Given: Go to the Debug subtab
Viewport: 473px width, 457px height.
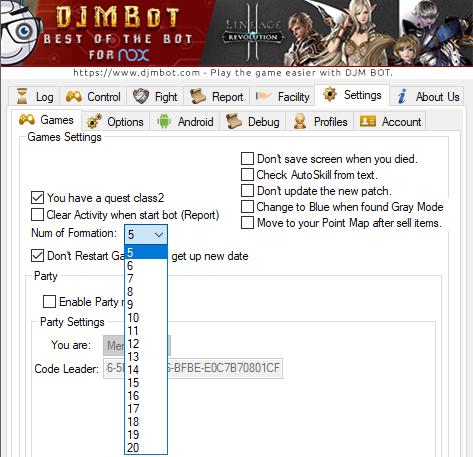Looking at the screenshot, I should click(x=253, y=121).
